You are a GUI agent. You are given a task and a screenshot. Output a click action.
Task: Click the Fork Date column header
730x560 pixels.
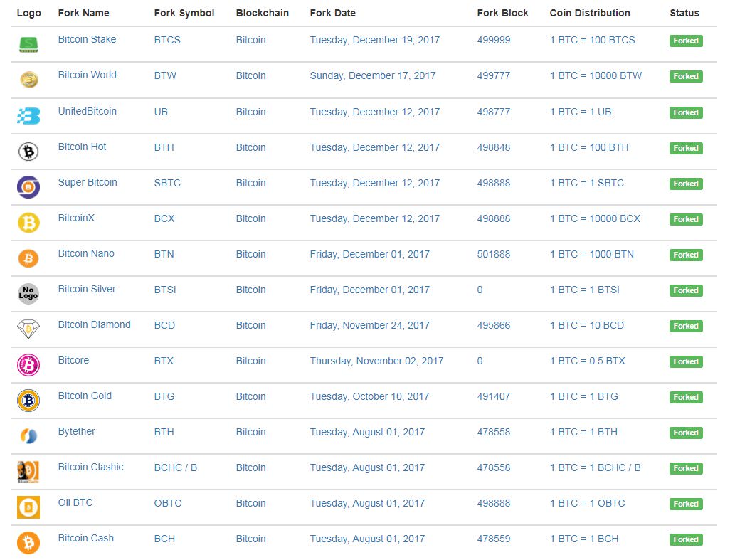pos(333,13)
